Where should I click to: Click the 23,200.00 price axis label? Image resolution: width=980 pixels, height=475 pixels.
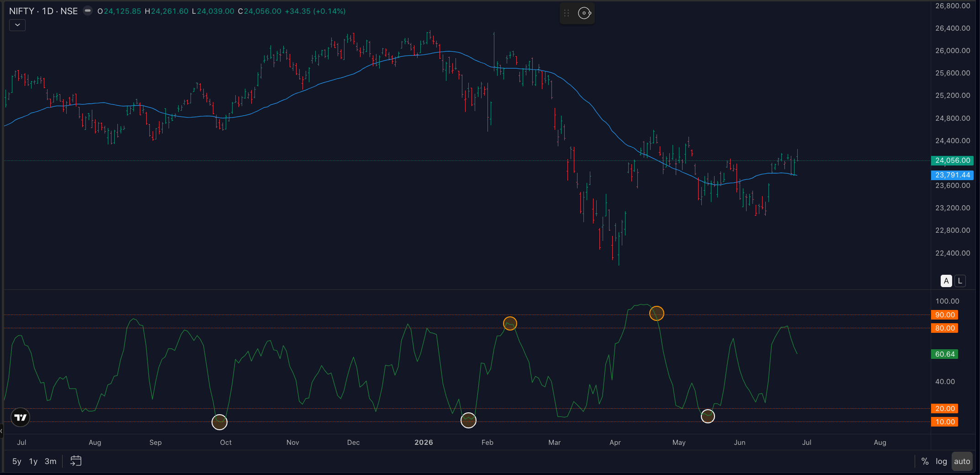[x=953, y=208]
